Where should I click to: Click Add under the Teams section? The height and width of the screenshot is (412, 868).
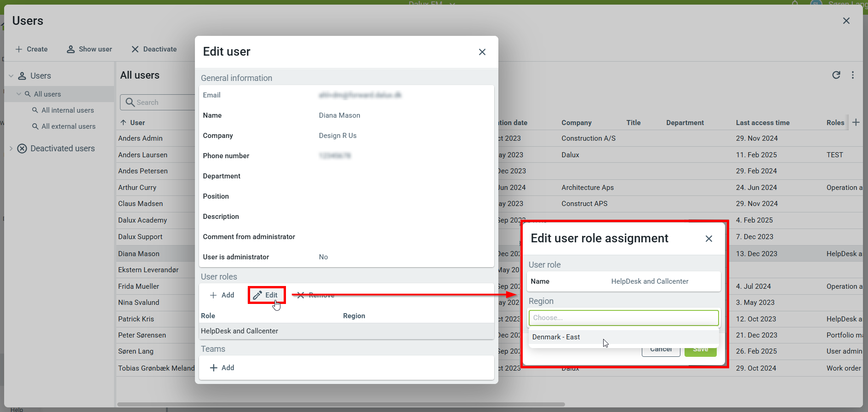(222, 368)
